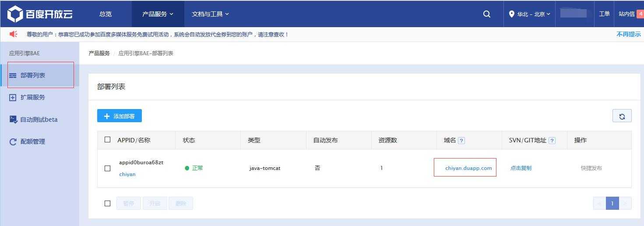Click the 部署列表 list icon in sidebar

pos(13,75)
